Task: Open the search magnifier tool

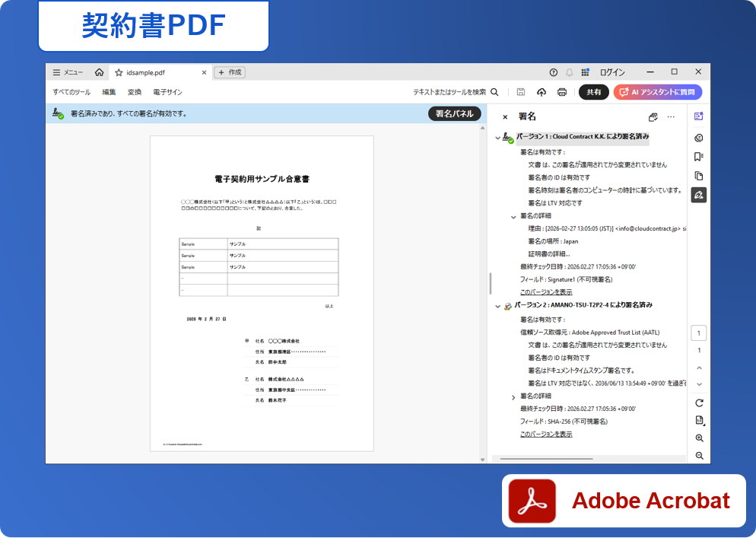Action: (494, 92)
